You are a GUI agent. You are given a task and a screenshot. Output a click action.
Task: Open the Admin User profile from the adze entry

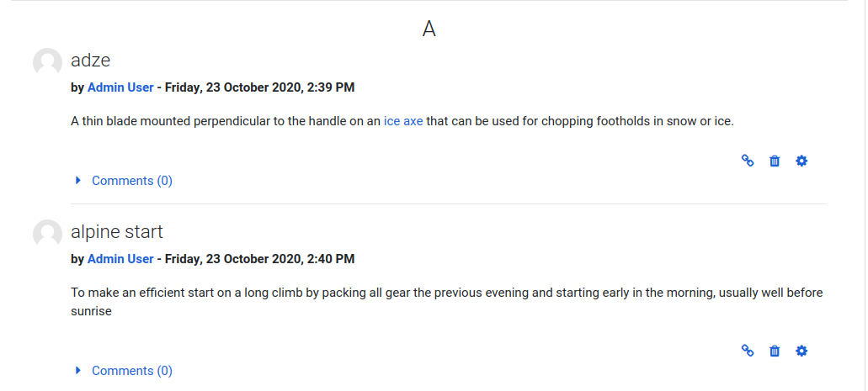click(x=120, y=87)
